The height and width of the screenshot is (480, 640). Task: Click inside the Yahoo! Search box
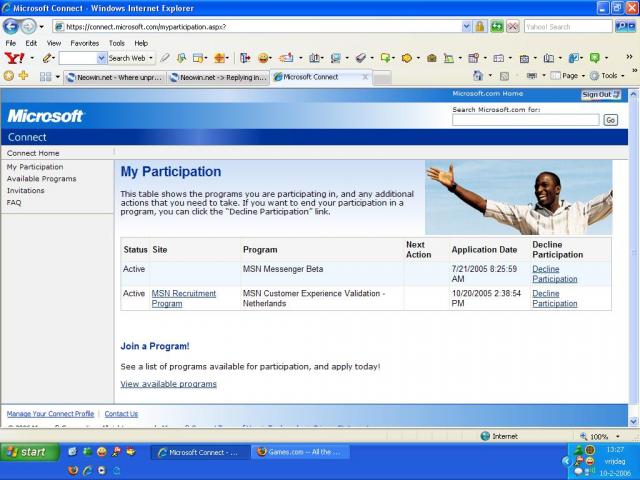coord(568,27)
